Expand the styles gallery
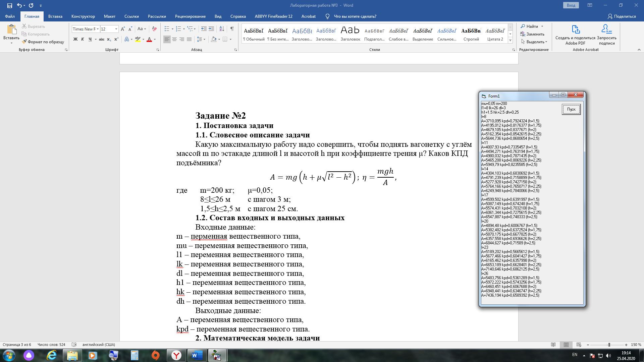This screenshot has width=644, height=362. 510,40
